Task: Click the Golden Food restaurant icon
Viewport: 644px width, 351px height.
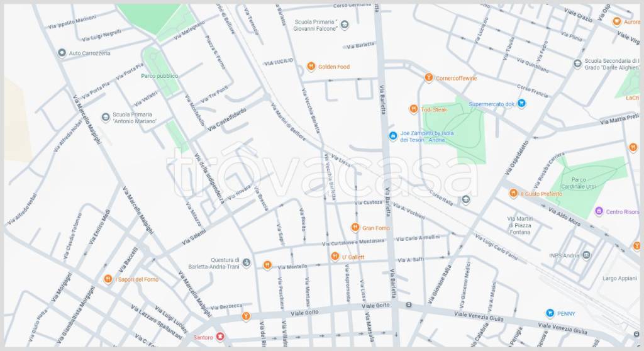Action: pyautogui.click(x=311, y=66)
